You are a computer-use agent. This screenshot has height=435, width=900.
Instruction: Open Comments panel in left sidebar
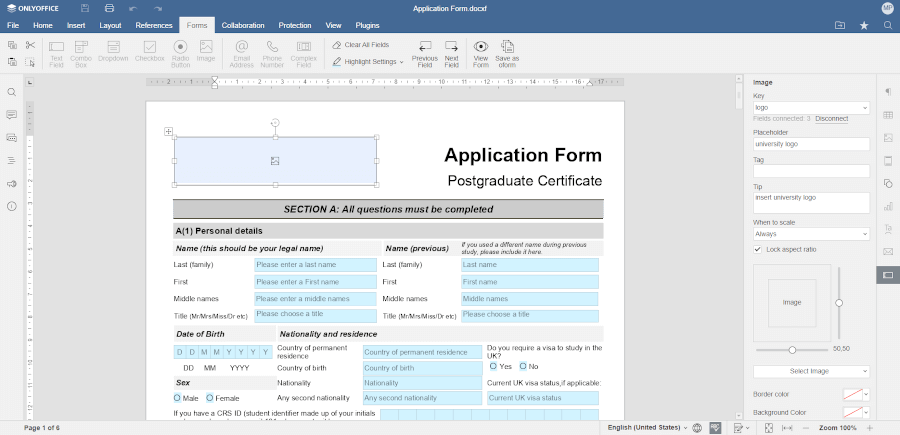12,115
